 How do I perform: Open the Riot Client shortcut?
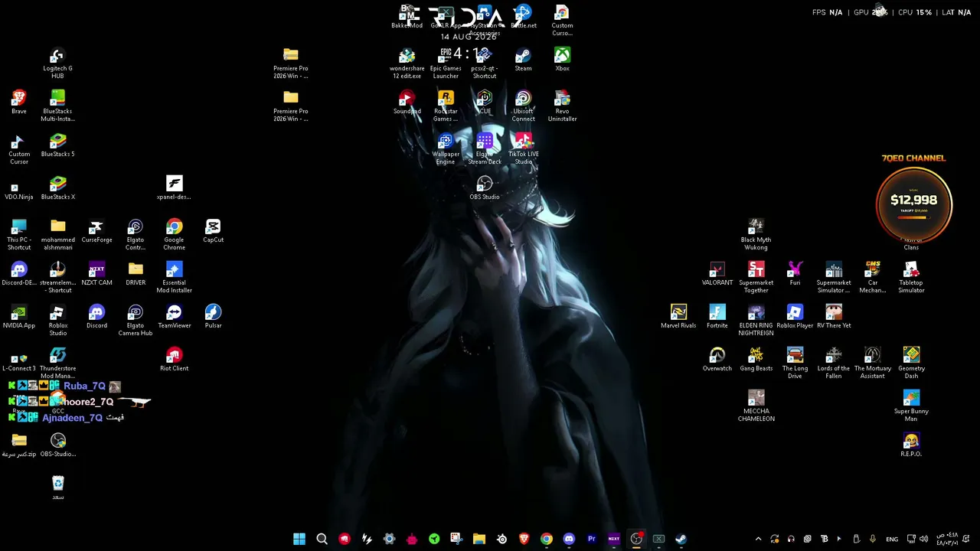pyautogui.click(x=175, y=360)
